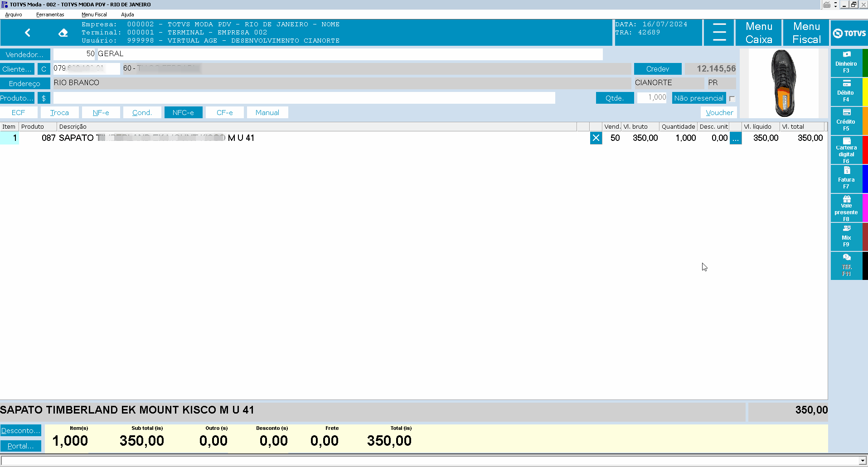Focus the product code input field
The image size is (868, 467).
click(304, 98)
